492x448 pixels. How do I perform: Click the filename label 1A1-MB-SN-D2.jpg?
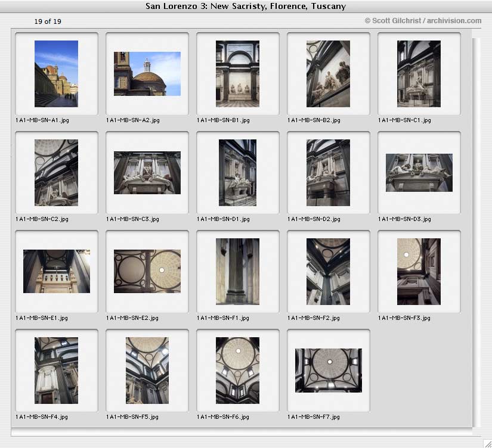click(x=314, y=219)
